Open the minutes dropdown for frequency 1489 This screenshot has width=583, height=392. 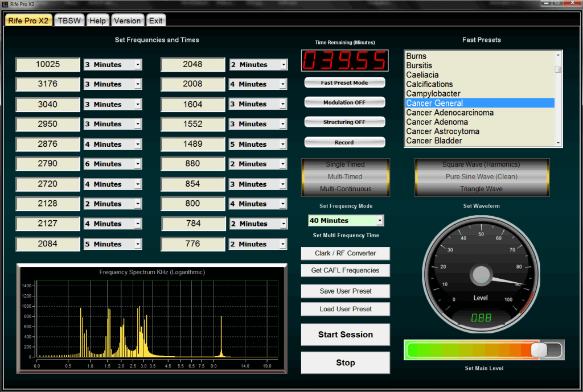tap(283, 144)
